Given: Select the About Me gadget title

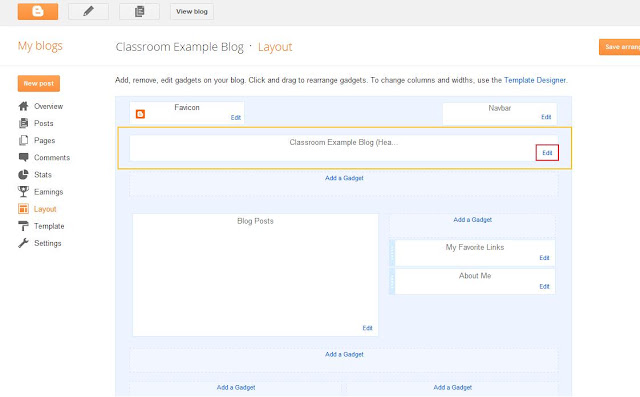Looking at the screenshot, I should tap(475, 276).
